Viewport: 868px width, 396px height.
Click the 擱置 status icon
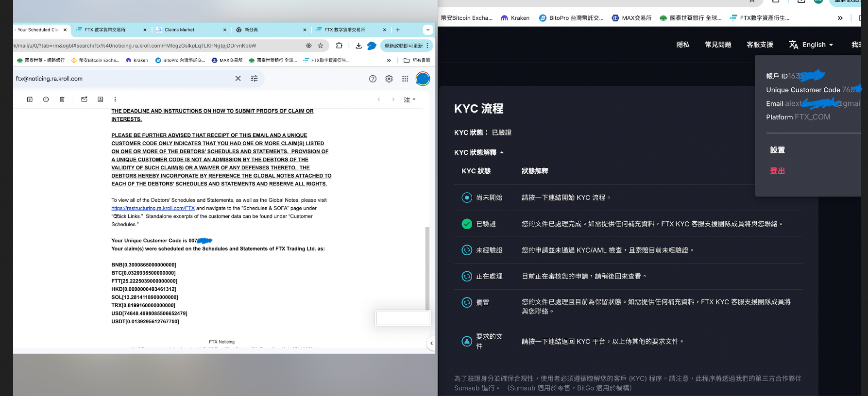(467, 302)
